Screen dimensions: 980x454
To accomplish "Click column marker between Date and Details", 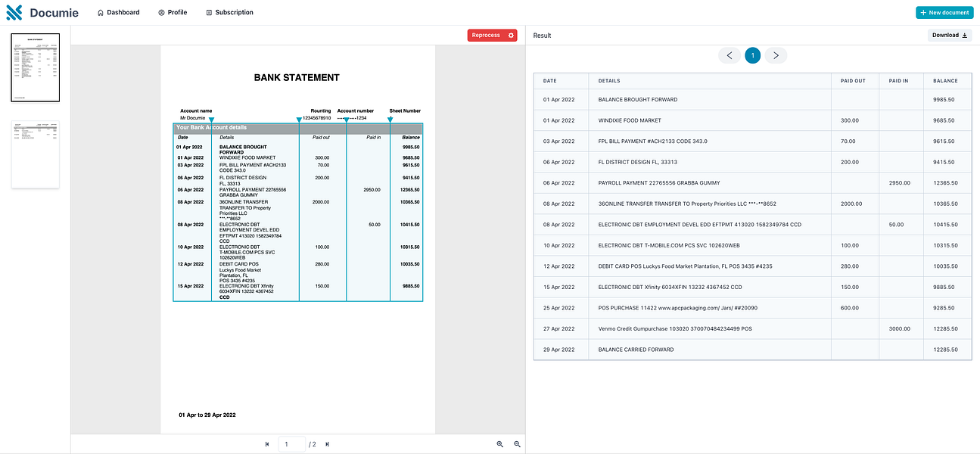I will (211, 120).
